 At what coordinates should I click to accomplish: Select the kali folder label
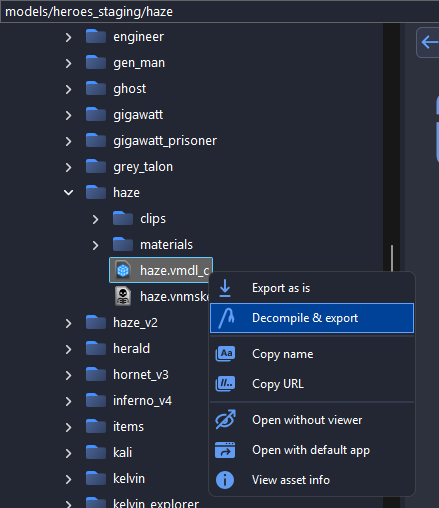click(123, 452)
